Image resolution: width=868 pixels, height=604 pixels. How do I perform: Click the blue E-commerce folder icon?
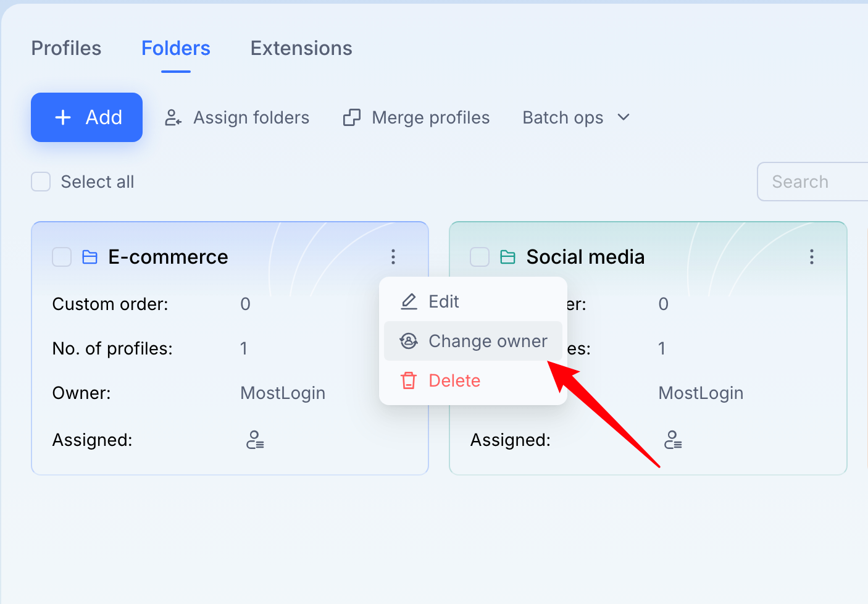click(x=90, y=257)
